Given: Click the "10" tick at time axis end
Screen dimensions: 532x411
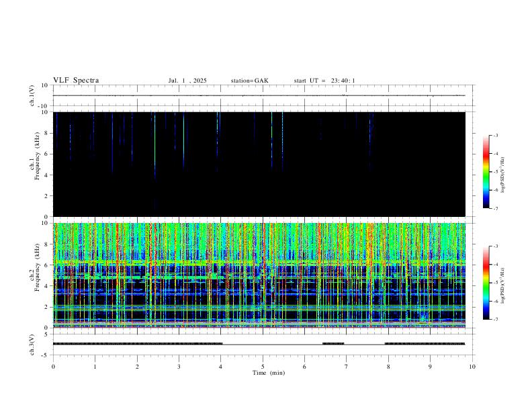Looking at the screenshot, I should [472, 367].
